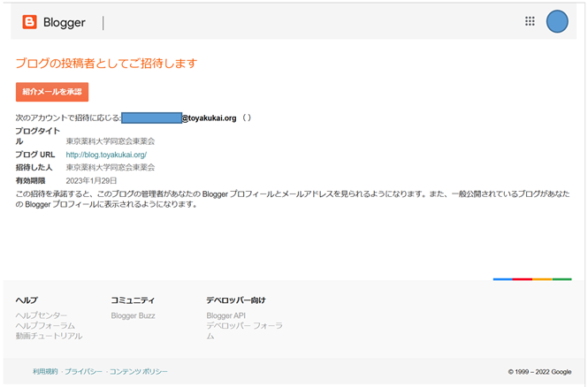Open Blogger API developer link
This screenshot has height=387, width=588.
point(225,315)
